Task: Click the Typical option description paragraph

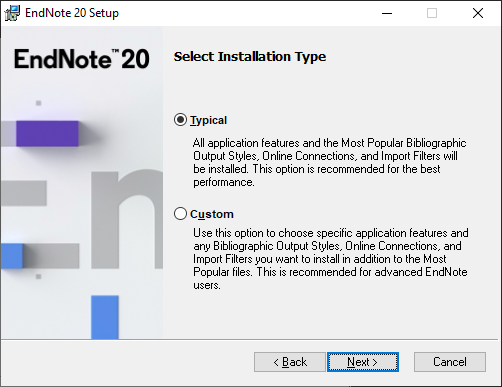Action: coord(330,162)
